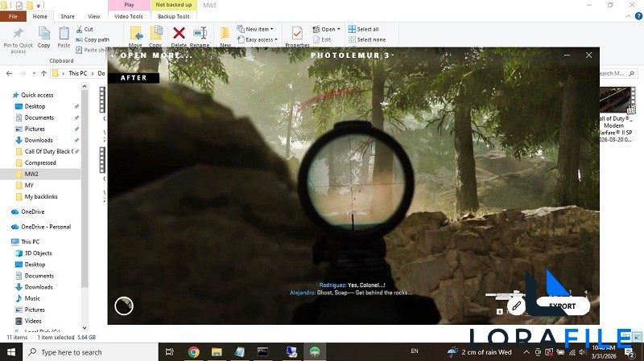
Task: Click the After label in Photolemur
Action: click(134, 77)
